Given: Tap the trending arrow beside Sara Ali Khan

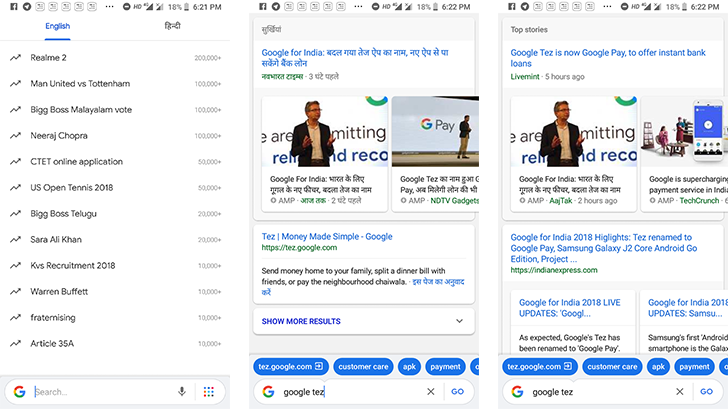Looking at the screenshot, I should pyautogui.click(x=15, y=240).
